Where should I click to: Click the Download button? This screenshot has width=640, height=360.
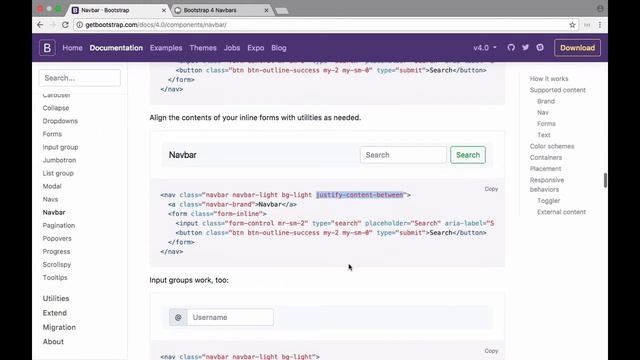(x=577, y=48)
